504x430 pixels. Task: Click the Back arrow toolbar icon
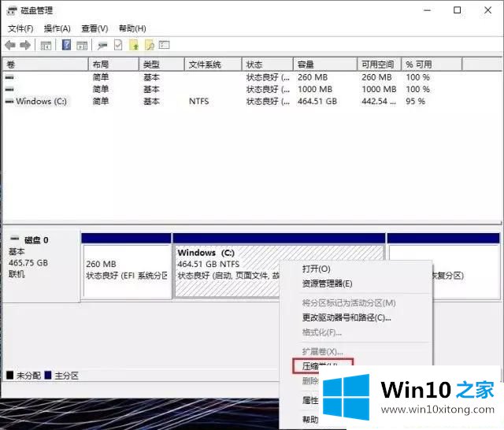coord(10,46)
